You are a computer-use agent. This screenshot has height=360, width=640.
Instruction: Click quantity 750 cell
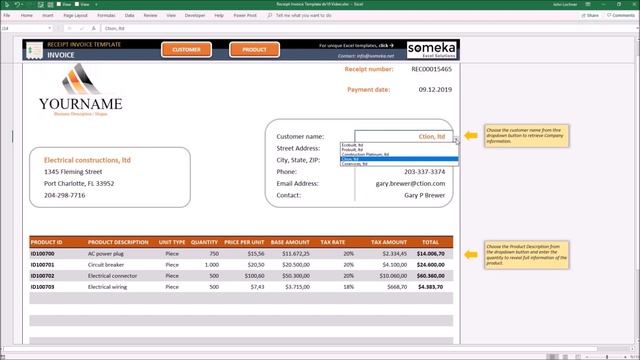(214, 253)
